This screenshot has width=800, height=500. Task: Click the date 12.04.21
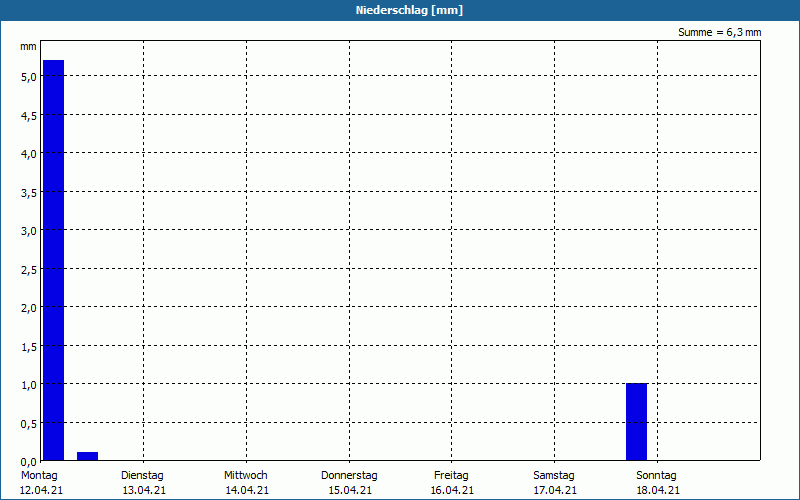(x=41, y=490)
